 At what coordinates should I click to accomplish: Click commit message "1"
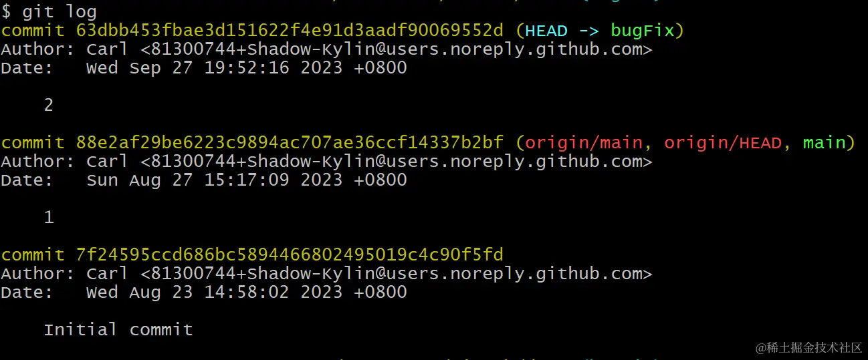click(x=48, y=218)
